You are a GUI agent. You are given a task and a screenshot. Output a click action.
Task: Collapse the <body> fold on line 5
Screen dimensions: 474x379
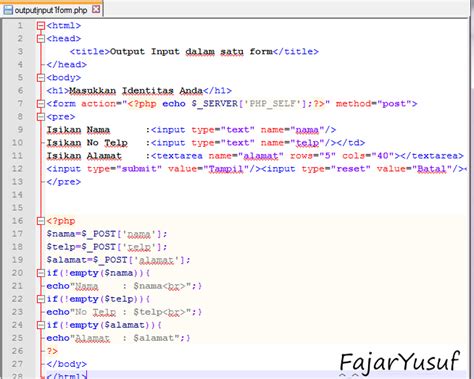tap(41, 78)
